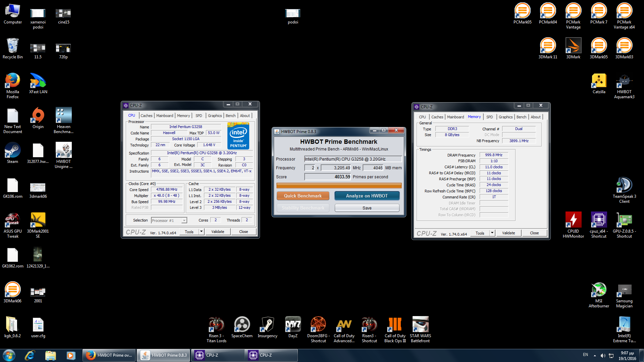Click the EN language indicator

[585, 355]
